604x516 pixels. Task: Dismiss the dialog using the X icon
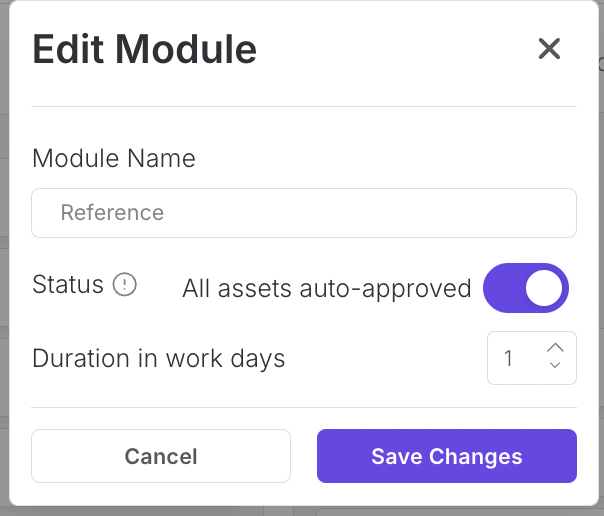(549, 48)
